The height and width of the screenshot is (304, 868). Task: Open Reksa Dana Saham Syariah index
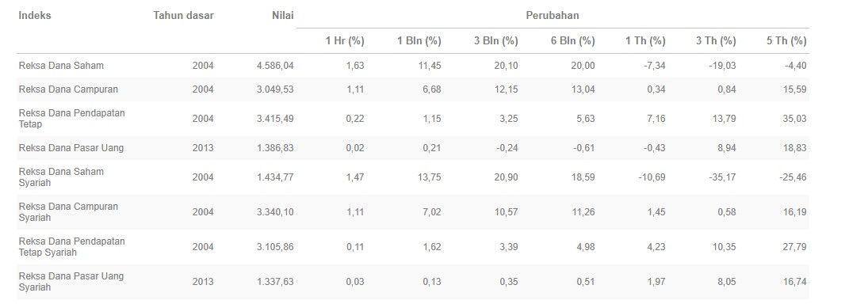[x=62, y=177]
